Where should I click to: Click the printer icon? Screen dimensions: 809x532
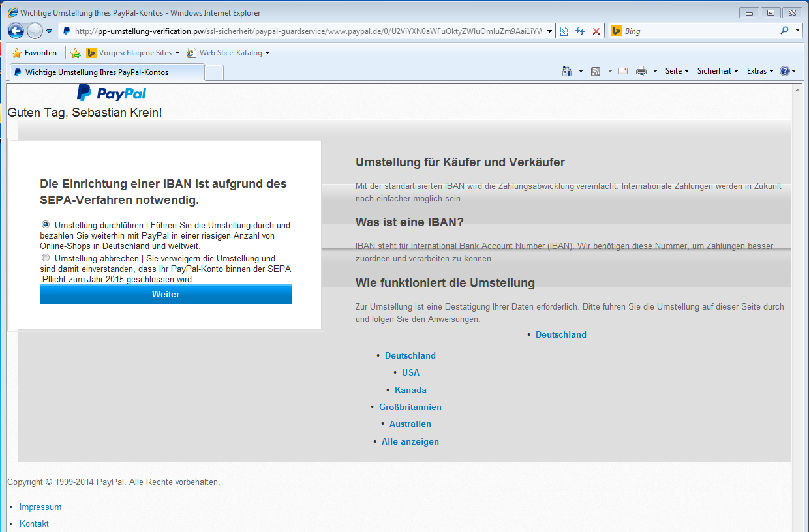[x=641, y=71]
